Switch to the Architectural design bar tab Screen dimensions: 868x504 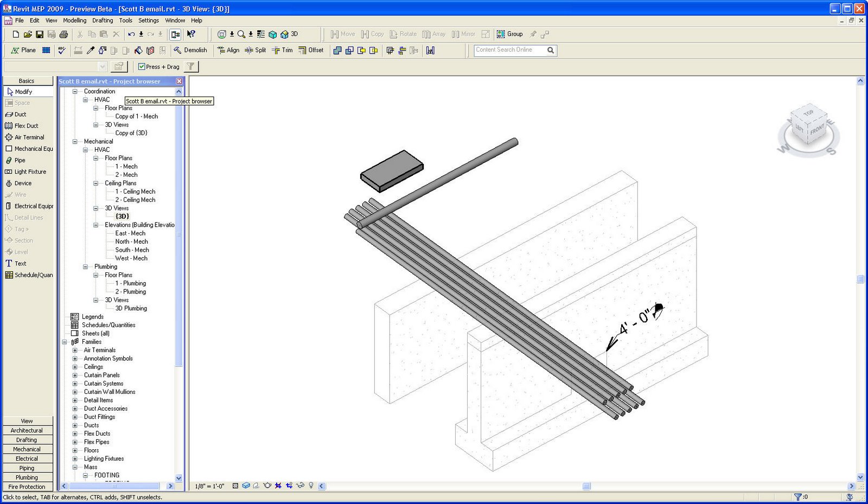27,431
